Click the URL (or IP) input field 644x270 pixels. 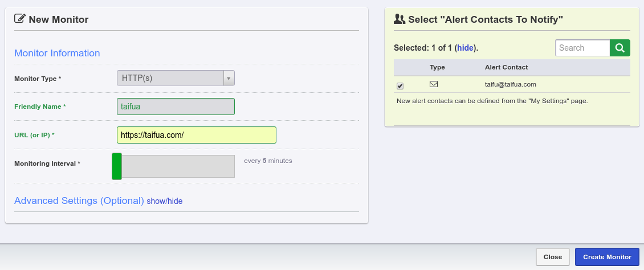click(196, 135)
